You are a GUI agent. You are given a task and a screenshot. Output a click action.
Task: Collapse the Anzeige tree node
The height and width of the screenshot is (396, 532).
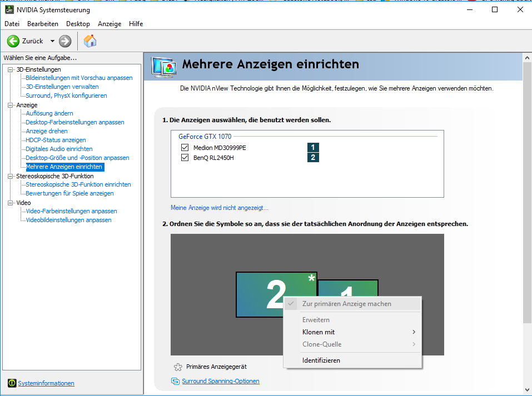(10, 105)
